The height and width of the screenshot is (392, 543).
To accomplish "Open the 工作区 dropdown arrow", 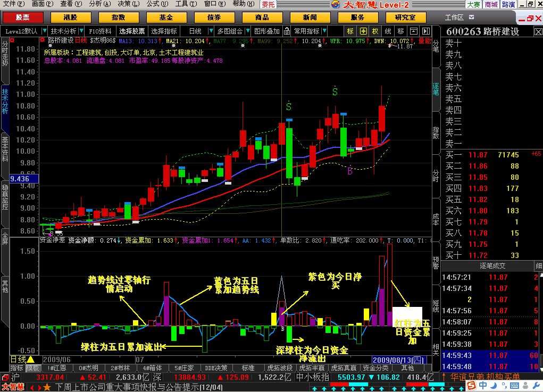I will click(471, 17).
